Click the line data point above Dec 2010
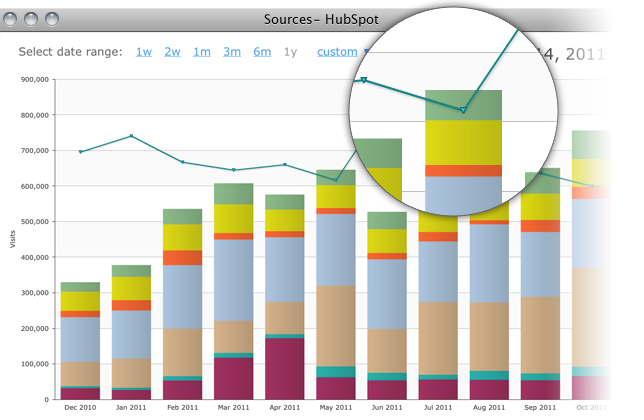The height and width of the screenshot is (420, 644). [x=80, y=152]
